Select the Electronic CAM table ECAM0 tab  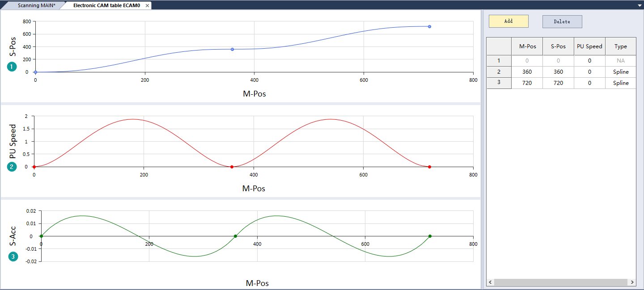[x=106, y=6]
